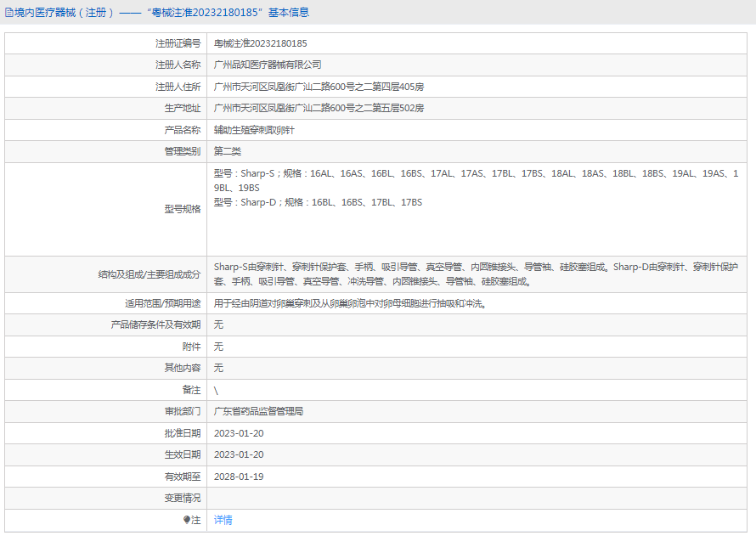Click the management category value 第二类
Viewport: 756px width, 536px height.
click(228, 151)
